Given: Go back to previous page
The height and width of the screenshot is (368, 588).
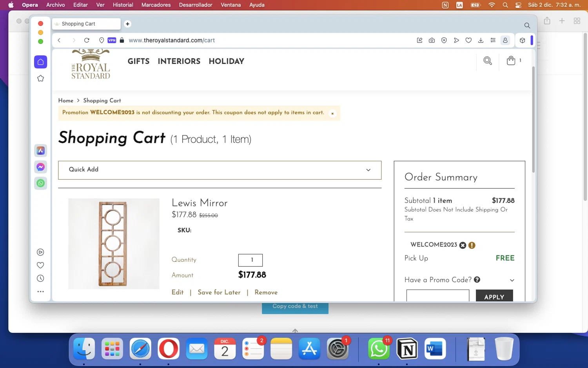Looking at the screenshot, I should [x=59, y=40].
